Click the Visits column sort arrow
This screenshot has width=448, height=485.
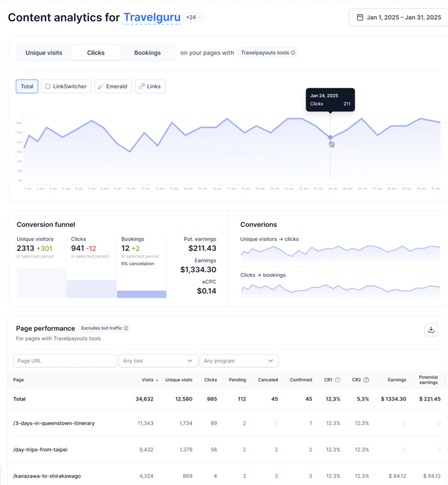tap(157, 380)
